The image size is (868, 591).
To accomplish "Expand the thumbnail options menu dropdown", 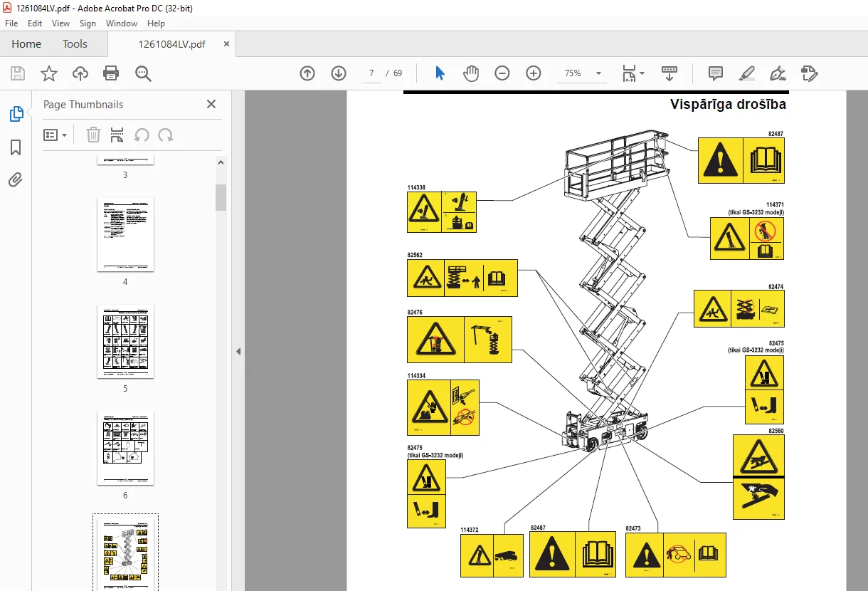I will pos(55,135).
